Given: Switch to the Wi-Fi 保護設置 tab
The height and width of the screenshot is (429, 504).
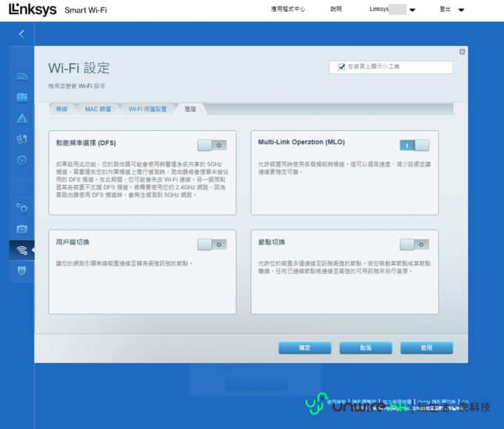Looking at the screenshot, I should pos(148,109).
